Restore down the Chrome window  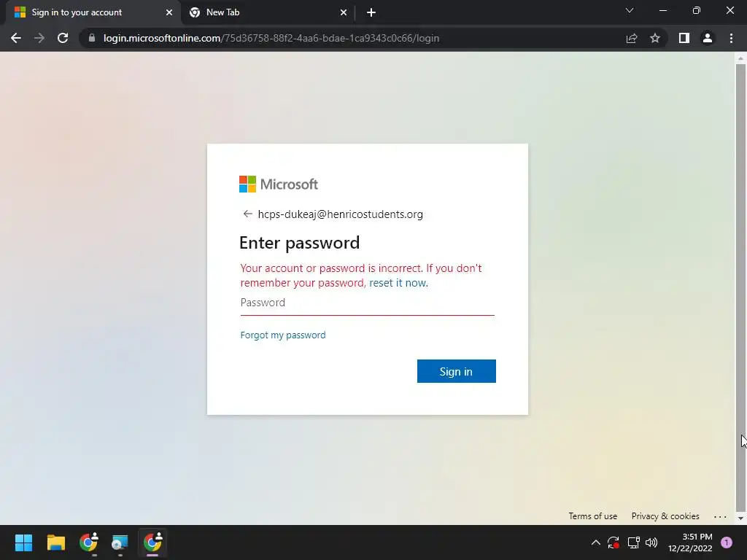tap(697, 10)
